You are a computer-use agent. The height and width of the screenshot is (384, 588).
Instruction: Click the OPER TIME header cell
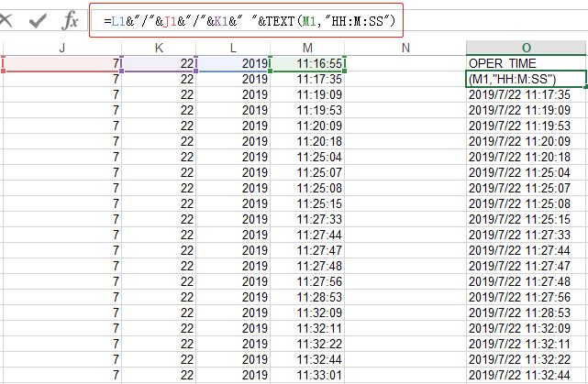tap(527, 63)
